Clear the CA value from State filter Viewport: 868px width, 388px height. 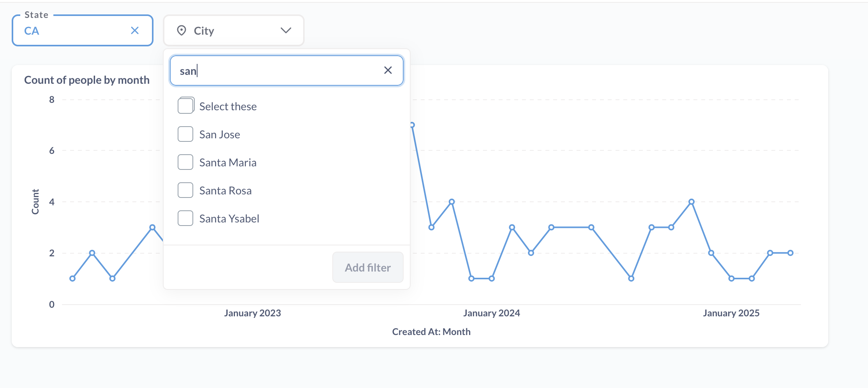135,30
